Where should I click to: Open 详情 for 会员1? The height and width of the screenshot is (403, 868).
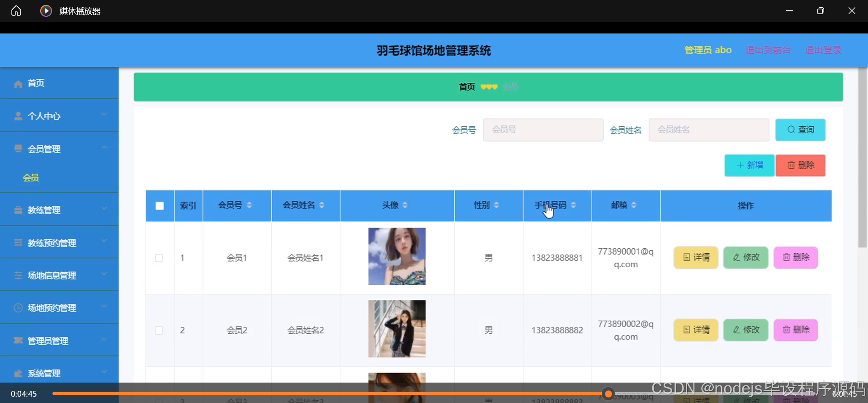(696, 257)
